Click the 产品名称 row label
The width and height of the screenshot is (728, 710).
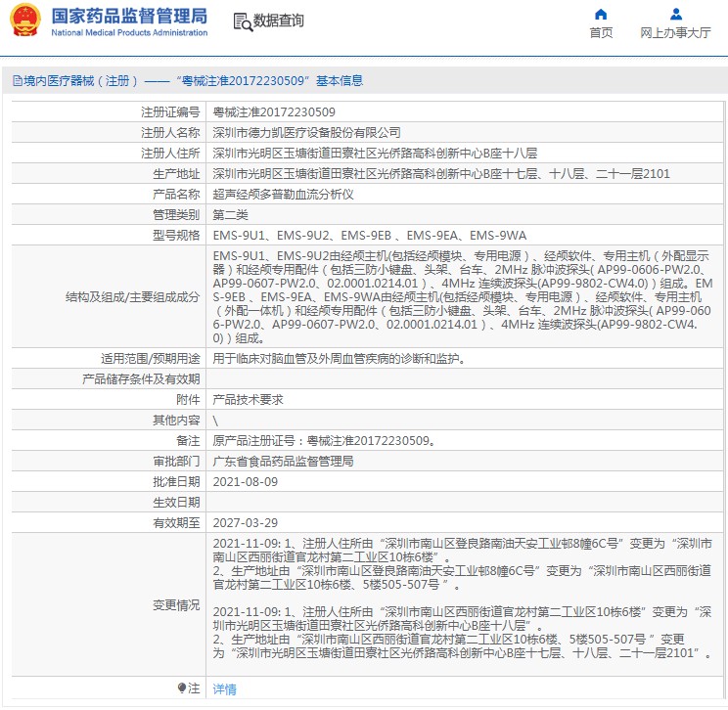(x=176, y=194)
